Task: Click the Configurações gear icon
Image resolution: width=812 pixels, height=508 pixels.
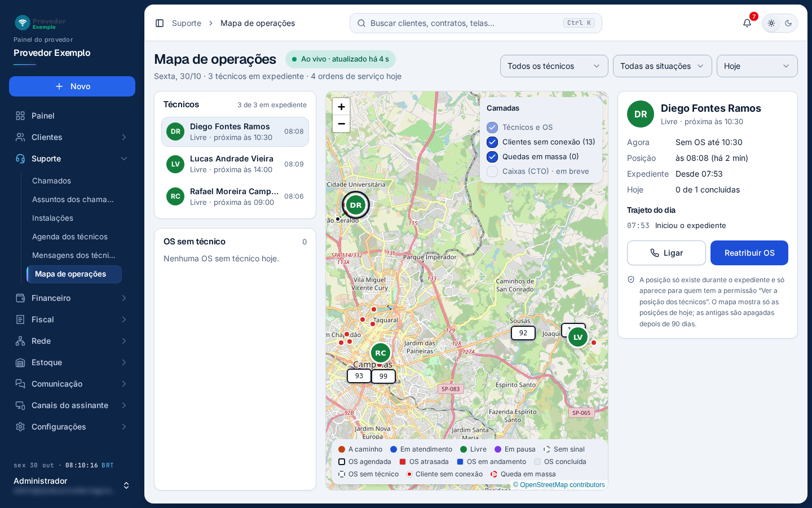Action: click(x=20, y=427)
